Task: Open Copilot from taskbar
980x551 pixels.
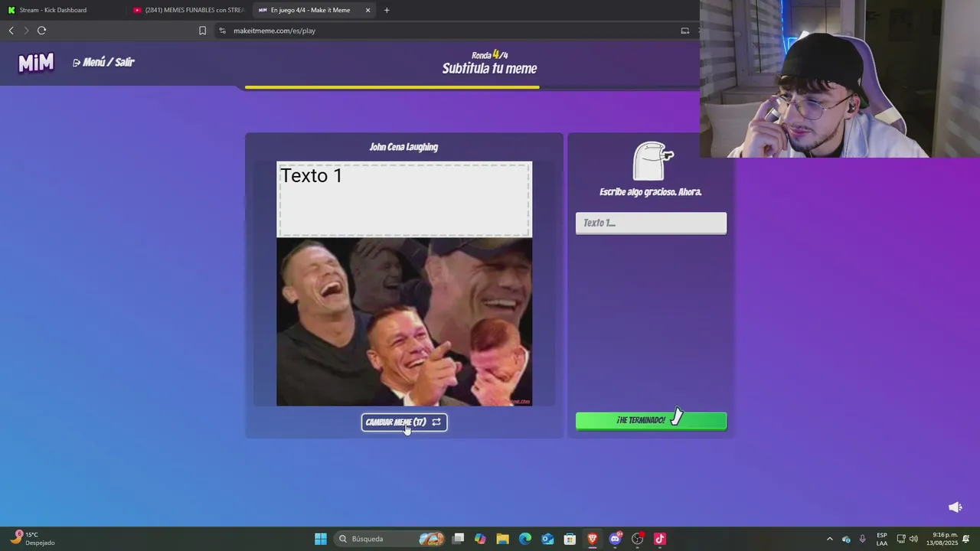Action: [x=480, y=539]
